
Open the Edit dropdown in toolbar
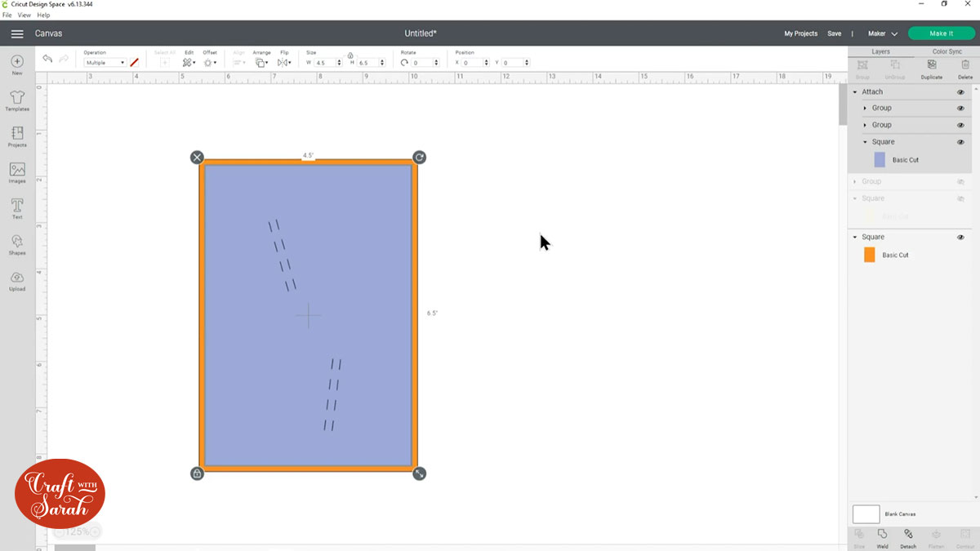coord(189,63)
